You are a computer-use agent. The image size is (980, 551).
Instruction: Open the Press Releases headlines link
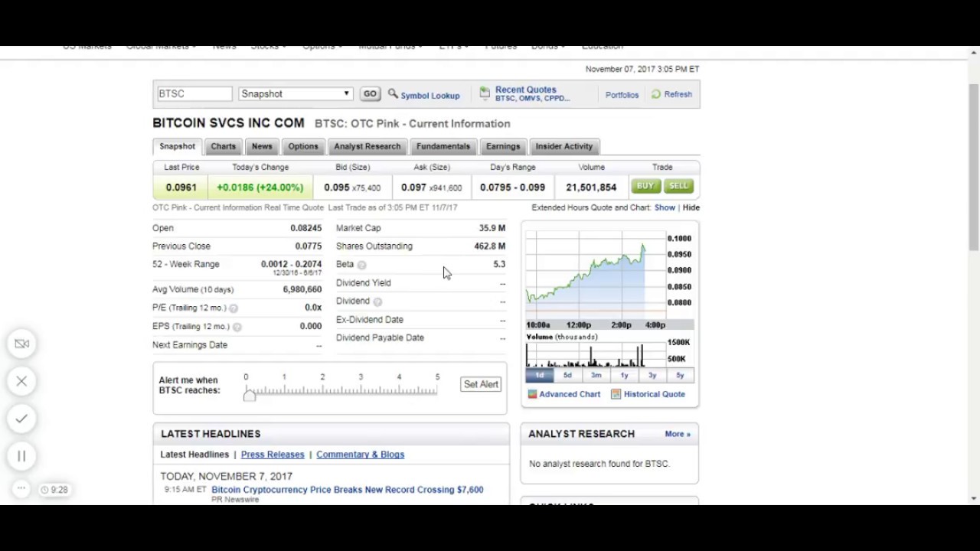[x=273, y=455]
